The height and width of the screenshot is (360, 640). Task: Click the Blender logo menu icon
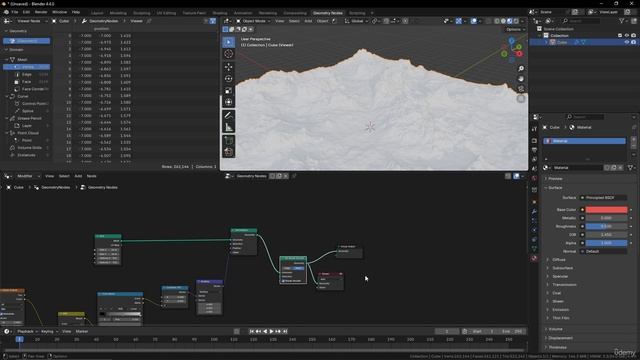[x=6, y=12]
